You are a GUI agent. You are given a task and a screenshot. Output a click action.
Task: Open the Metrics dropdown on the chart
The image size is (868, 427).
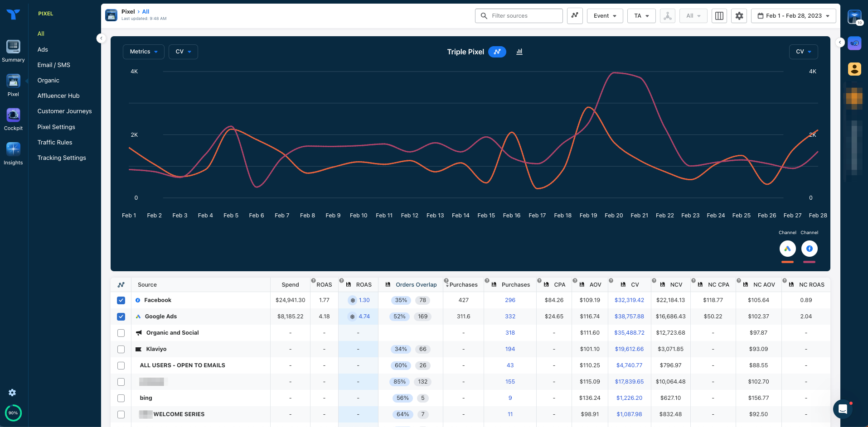(143, 52)
